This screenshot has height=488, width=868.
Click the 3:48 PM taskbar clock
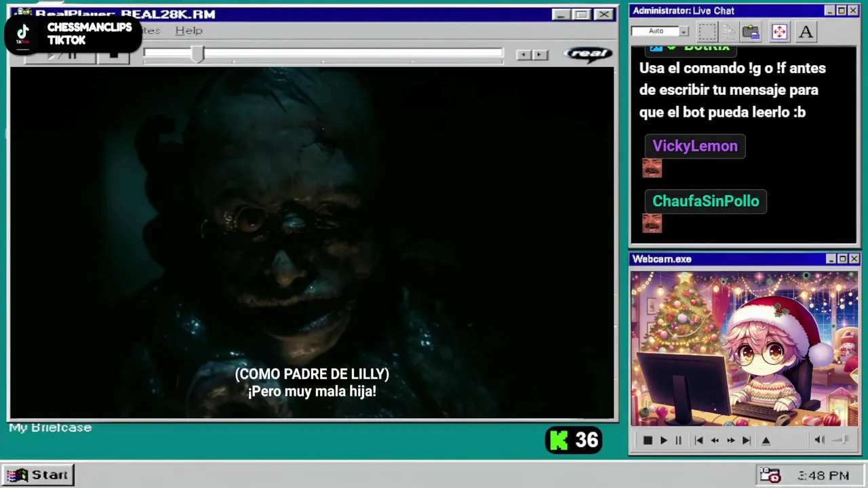point(823,476)
